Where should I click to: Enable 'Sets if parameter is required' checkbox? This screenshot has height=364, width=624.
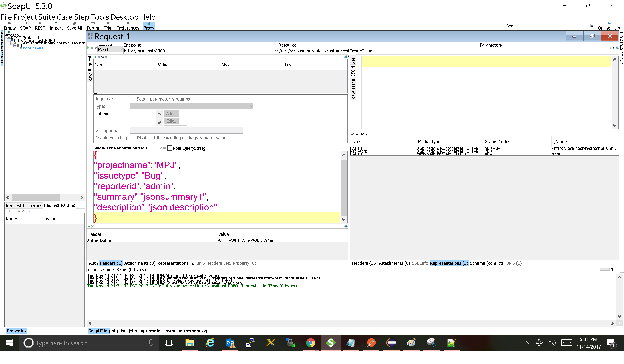[133, 98]
